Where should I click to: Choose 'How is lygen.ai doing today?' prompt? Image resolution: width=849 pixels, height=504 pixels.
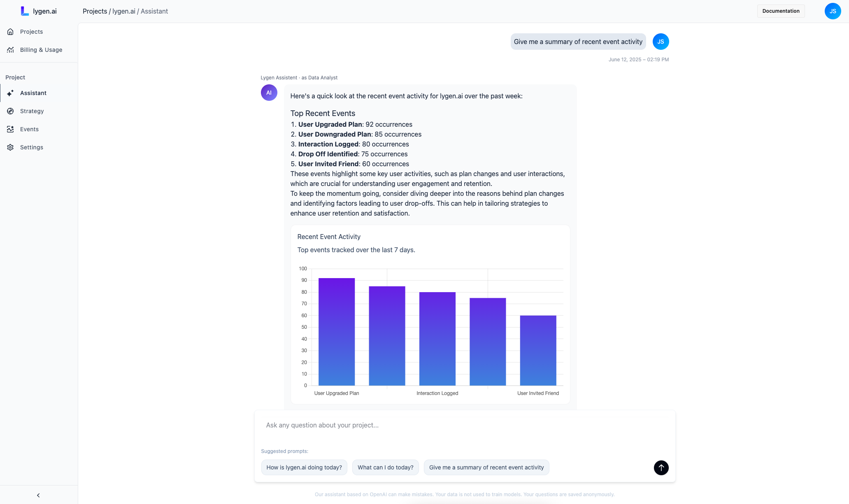tap(304, 467)
